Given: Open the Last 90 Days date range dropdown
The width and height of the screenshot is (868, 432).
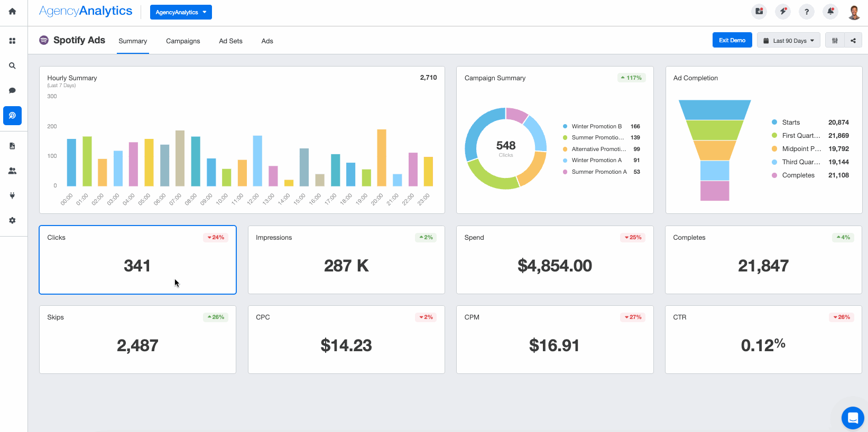Looking at the screenshot, I should click(x=788, y=41).
